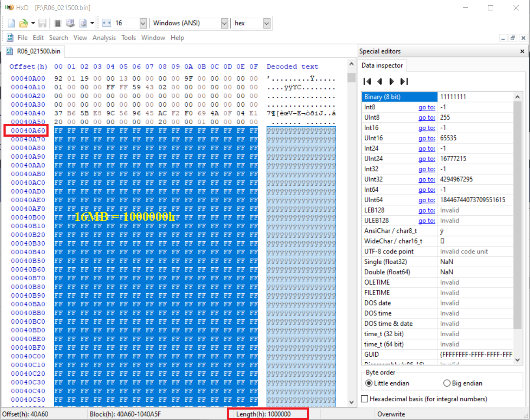This screenshot has height=420, width=530.
Task: Click the New file toolbar icon
Action: pyautogui.click(x=12, y=23)
